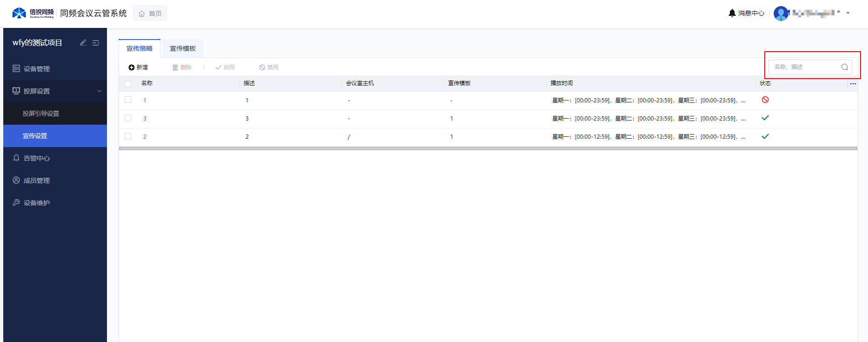
Task: Switch to the 宣传模板 tab
Action: (182, 48)
